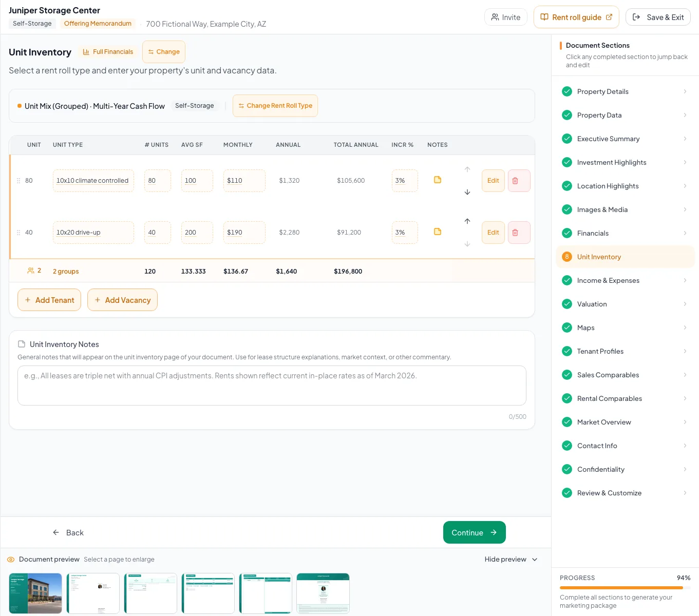Expand Property Data section chevron
Viewport: 699px width, 616px height.
[x=685, y=115]
